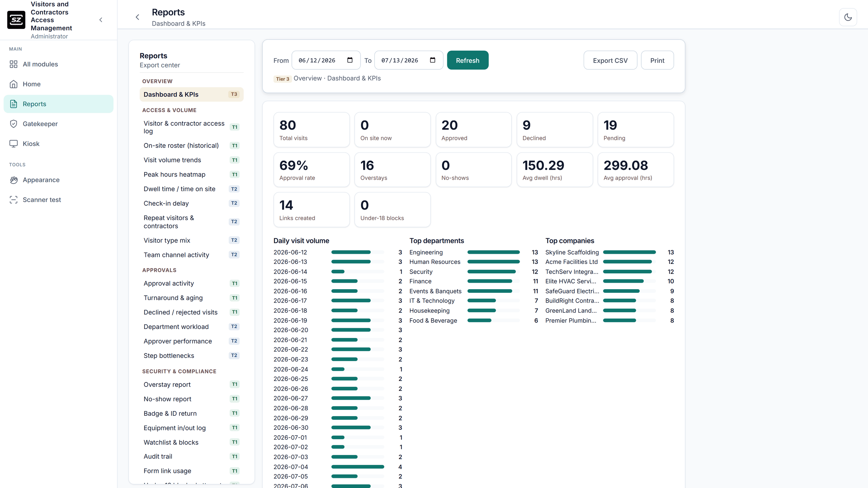Viewport: 868px width, 488px height.
Task: Click the Home icon in the sidebar
Action: pyautogui.click(x=14, y=84)
